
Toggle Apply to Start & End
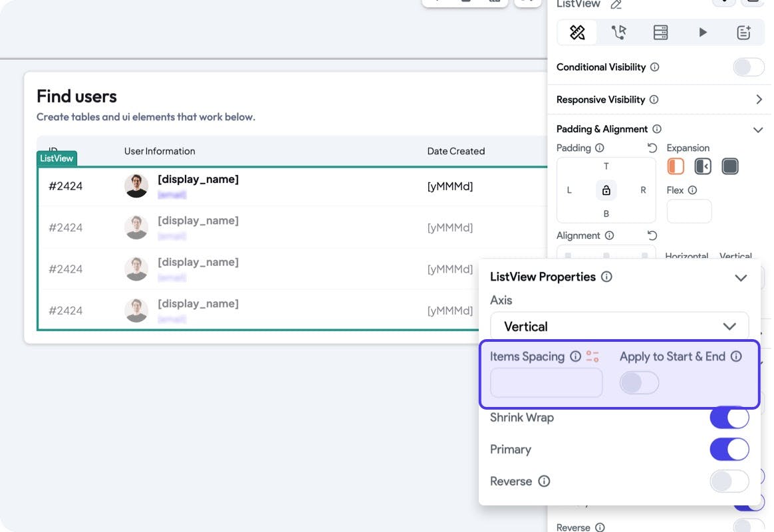pos(639,382)
